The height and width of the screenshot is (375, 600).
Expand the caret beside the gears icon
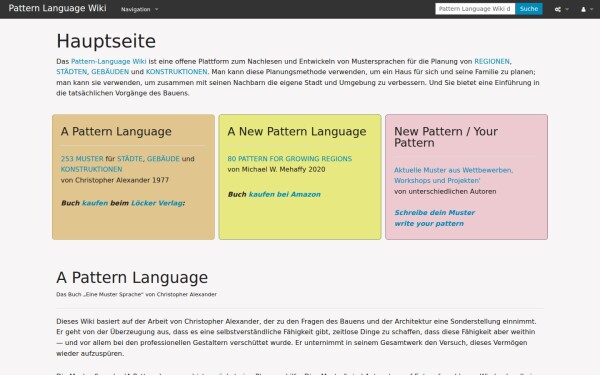click(567, 9)
